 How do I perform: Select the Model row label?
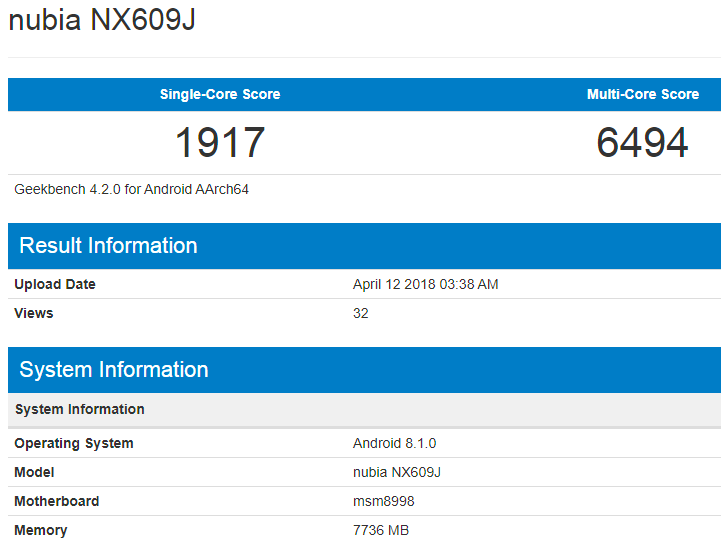click(34, 472)
